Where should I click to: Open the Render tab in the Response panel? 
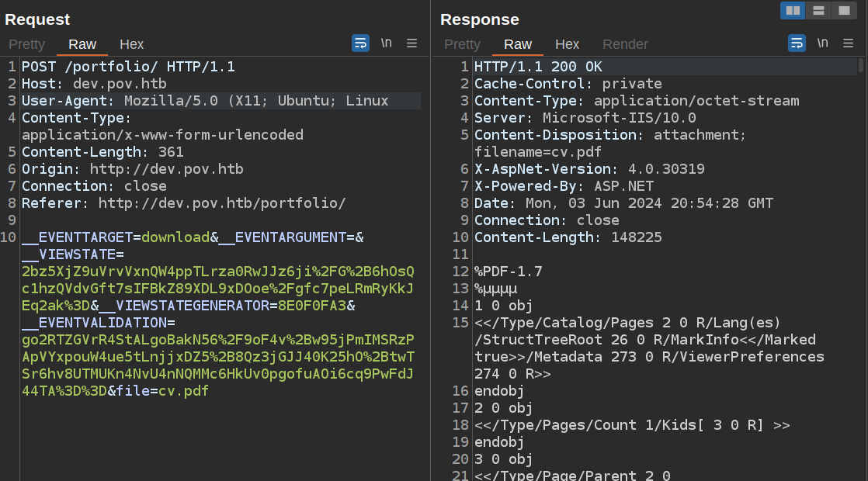[x=625, y=44]
